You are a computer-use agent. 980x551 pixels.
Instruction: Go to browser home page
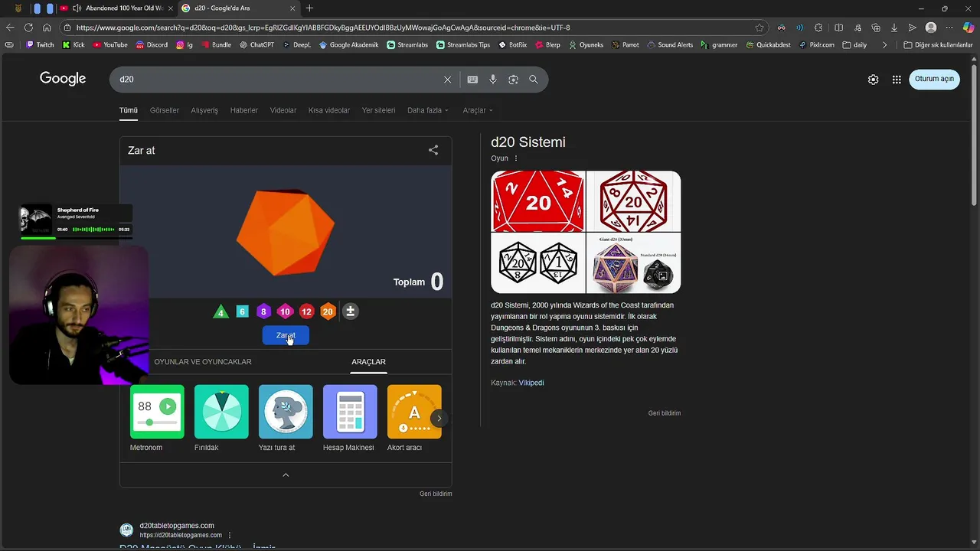coord(47,28)
